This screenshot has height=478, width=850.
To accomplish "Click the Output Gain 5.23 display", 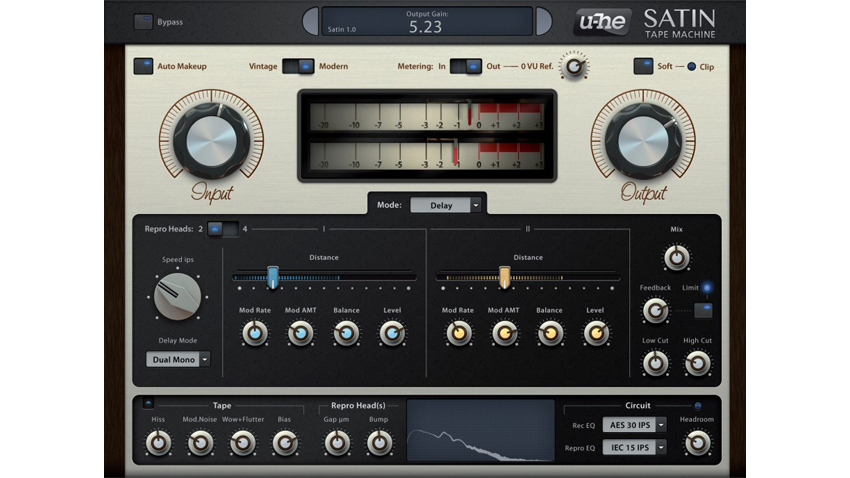I will 427,22.
